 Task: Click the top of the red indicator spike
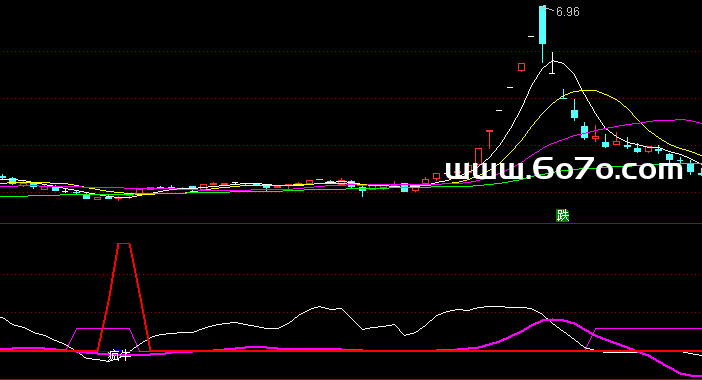(x=124, y=244)
